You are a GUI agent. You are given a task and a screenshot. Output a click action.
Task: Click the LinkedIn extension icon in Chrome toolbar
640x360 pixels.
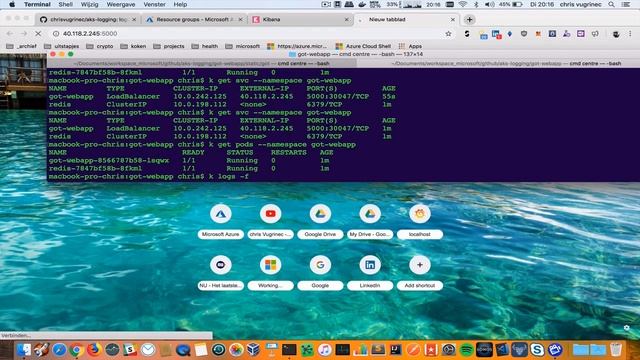[x=496, y=34]
